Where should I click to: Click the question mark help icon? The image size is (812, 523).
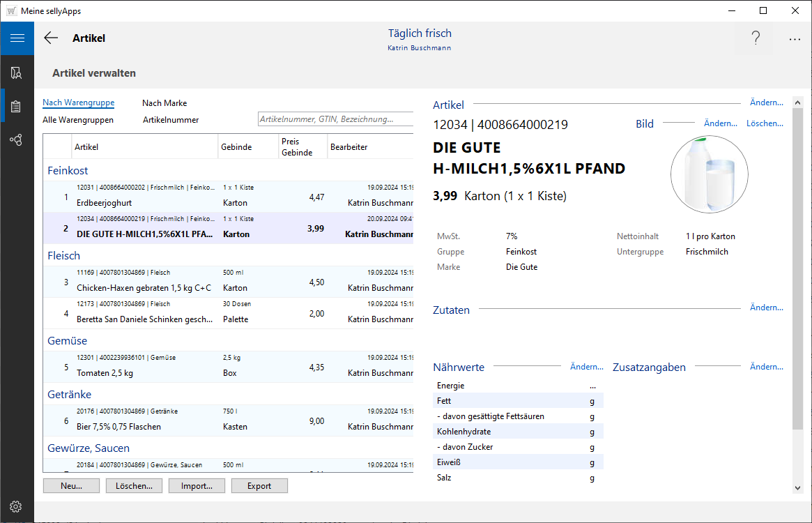coord(756,38)
